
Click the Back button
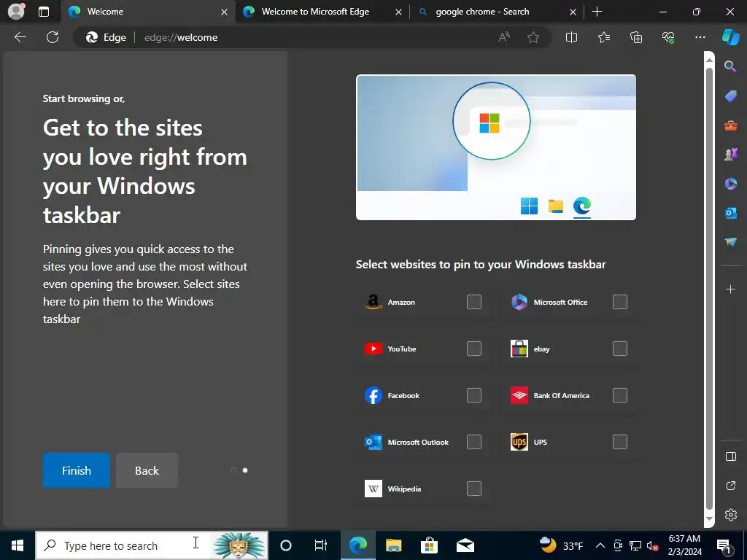[147, 470]
